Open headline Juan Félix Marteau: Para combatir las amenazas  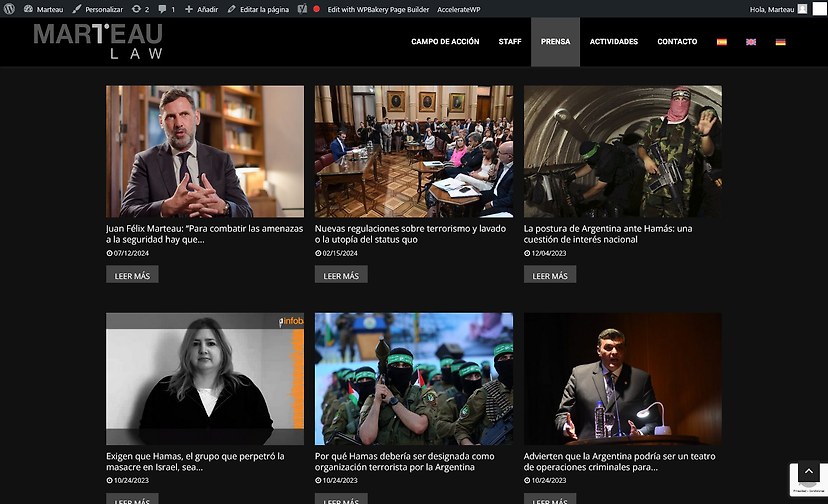click(204, 234)
